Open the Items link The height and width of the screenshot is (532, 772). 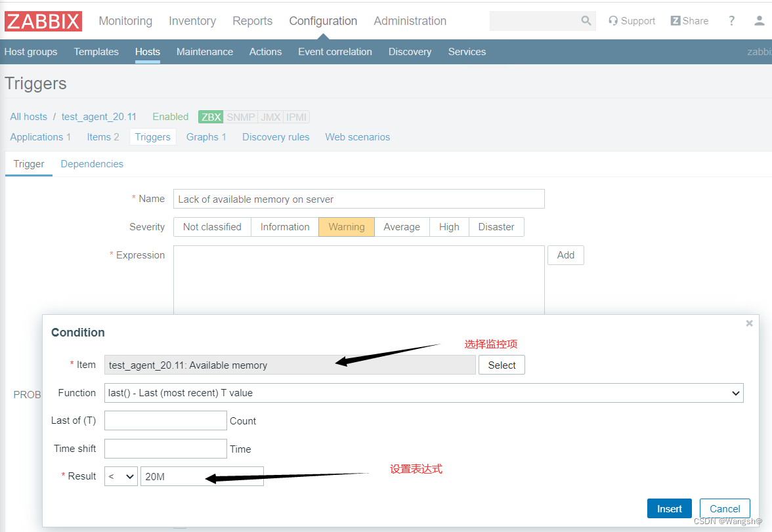click(98, 137)
